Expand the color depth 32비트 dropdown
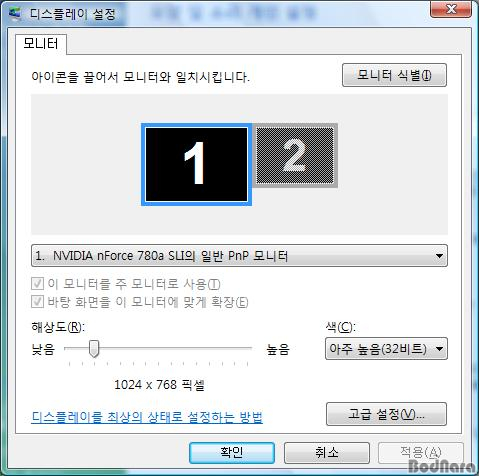 (x=386, y=349)
